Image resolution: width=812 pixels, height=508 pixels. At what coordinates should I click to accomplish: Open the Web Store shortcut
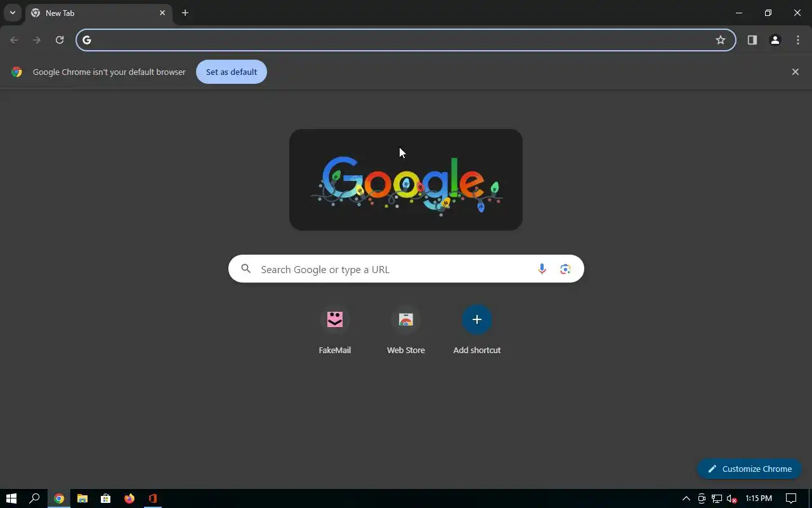(x=406, y=330)
